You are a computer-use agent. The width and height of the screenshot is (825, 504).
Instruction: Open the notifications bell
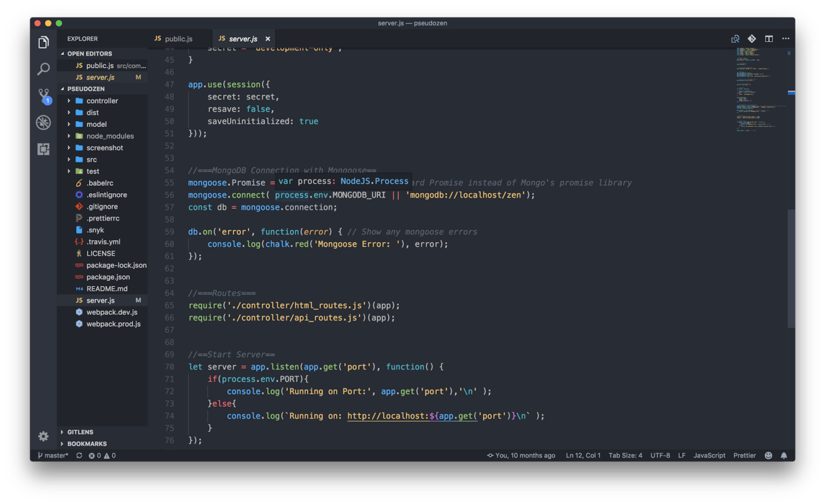pos(784,455)
